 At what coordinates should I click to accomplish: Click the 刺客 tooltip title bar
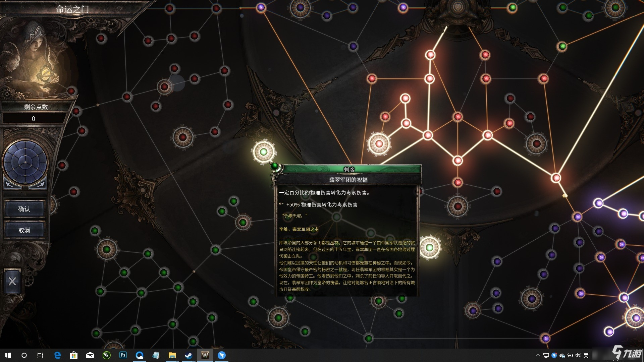(x=349, y=169)
